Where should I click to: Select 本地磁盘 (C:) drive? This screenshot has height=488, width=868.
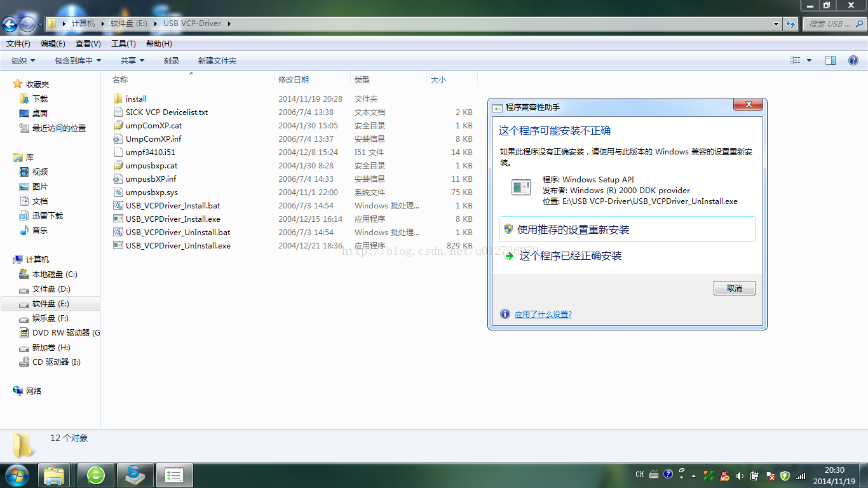click(55, 274)
